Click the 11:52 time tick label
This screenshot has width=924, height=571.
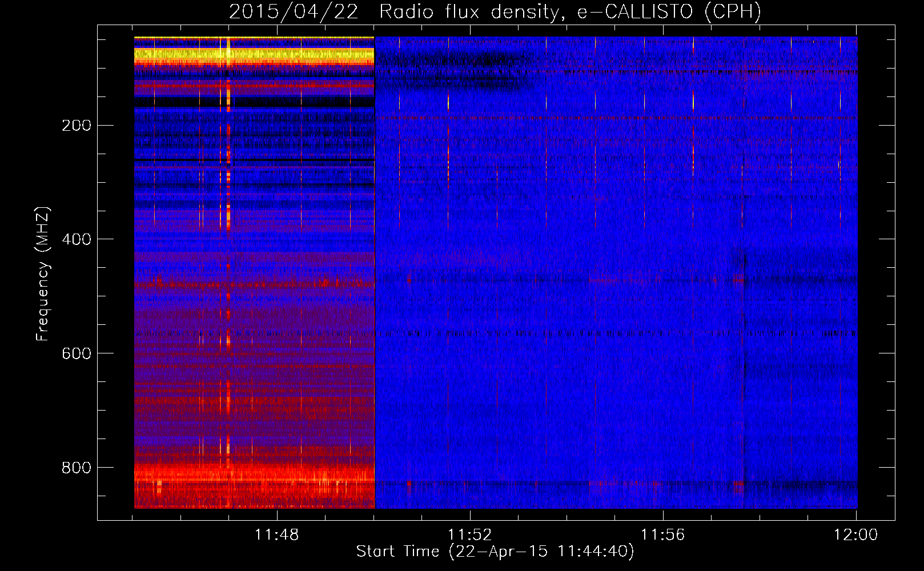click(469, 534)
